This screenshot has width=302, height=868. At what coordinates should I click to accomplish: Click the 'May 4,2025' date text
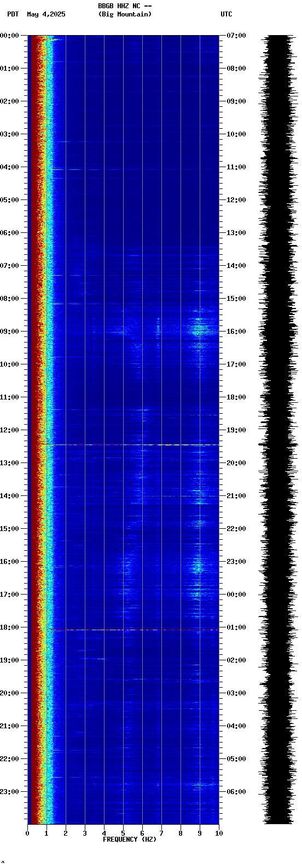coord(46,14)
